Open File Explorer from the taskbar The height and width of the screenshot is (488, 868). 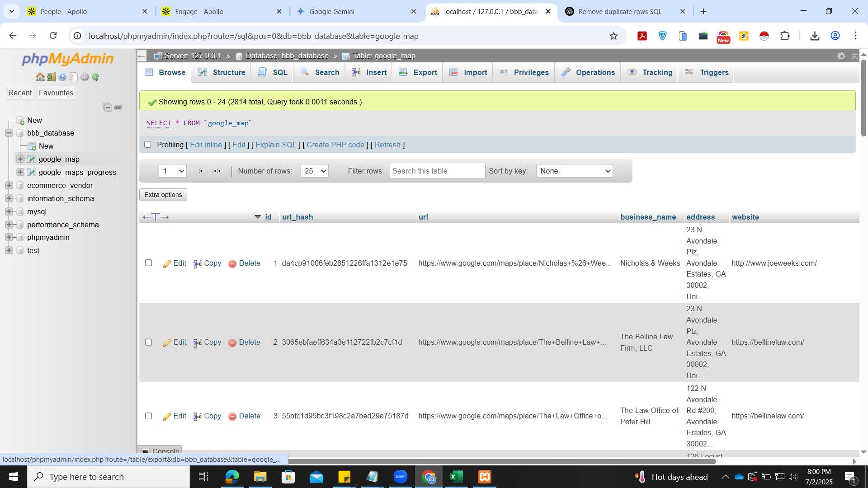[260, 477]
